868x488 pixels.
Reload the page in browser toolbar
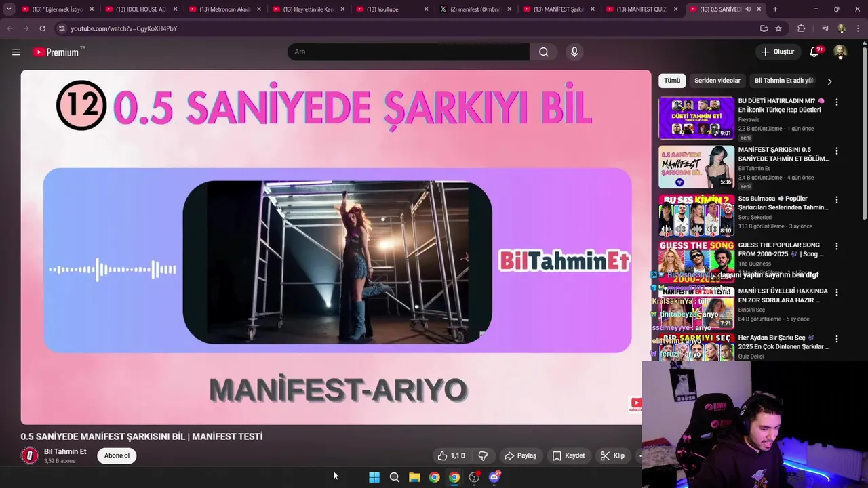coord(42,28)
